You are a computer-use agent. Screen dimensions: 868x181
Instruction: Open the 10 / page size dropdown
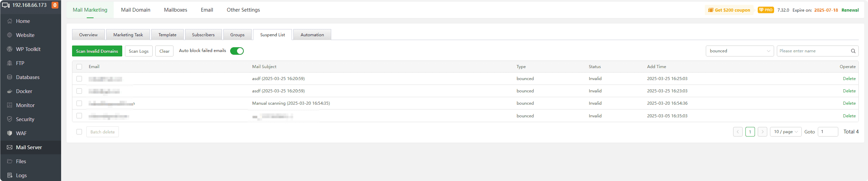click(x=785, y=132)
